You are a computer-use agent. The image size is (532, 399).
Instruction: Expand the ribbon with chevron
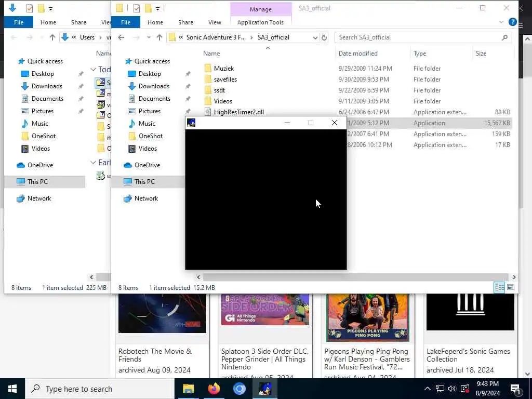501,22
